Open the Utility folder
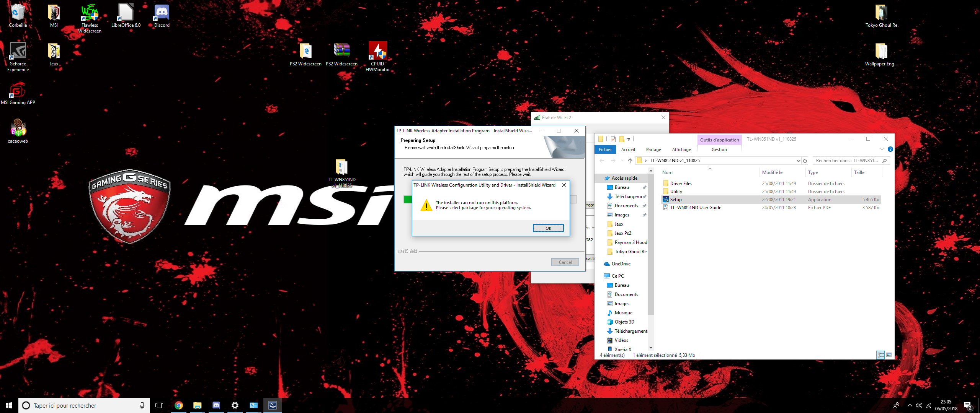The height and width of the screenshot is (413, 980). click(x=675, y=191)
